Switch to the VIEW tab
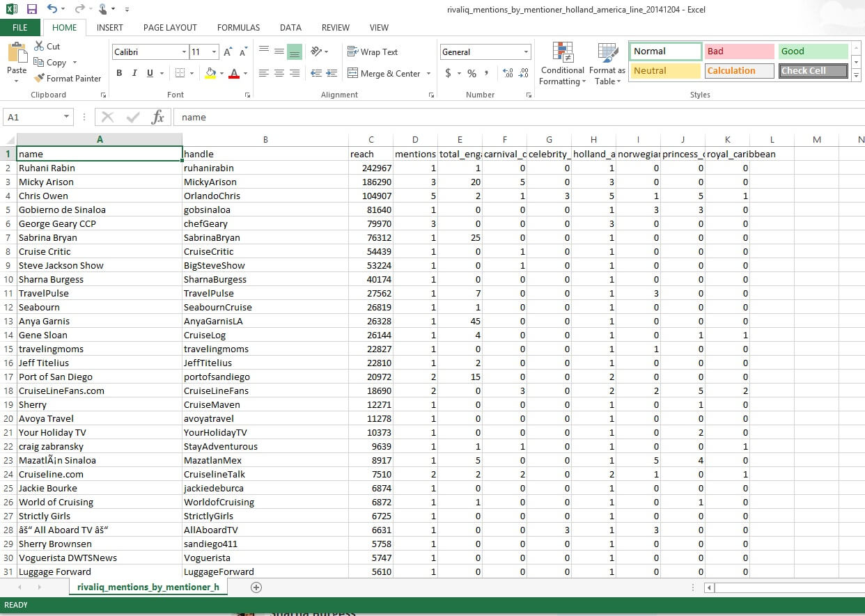This screenshot has height=616, width=865. tap(379, 27)
